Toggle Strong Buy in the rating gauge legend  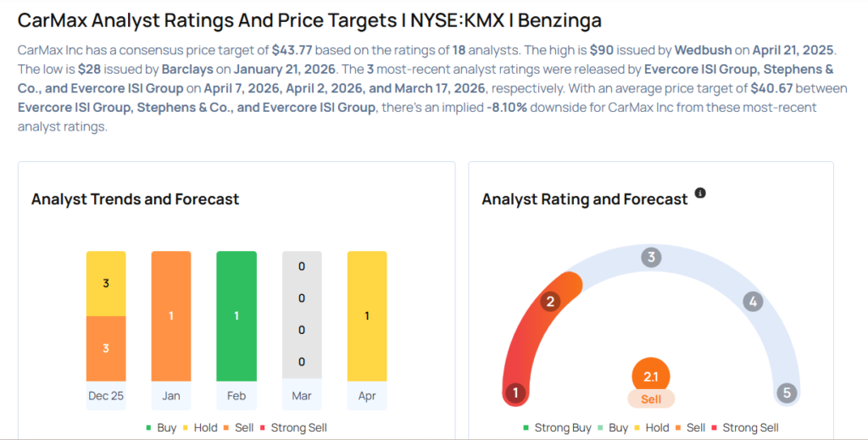pos(557,428)
